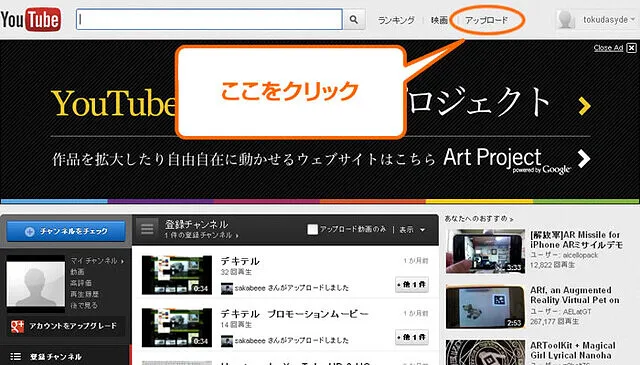640x365 pixels.
Task: Expand the マイチャンネル link arrow
Action: pyautogui.click(x=122, y=261)
